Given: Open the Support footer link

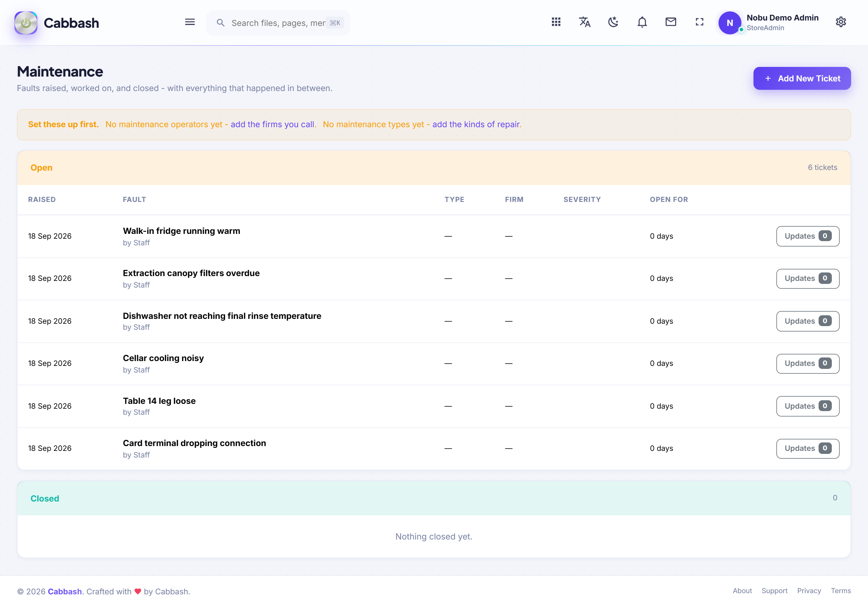Looking at the screenshot, I should point(774,591).
